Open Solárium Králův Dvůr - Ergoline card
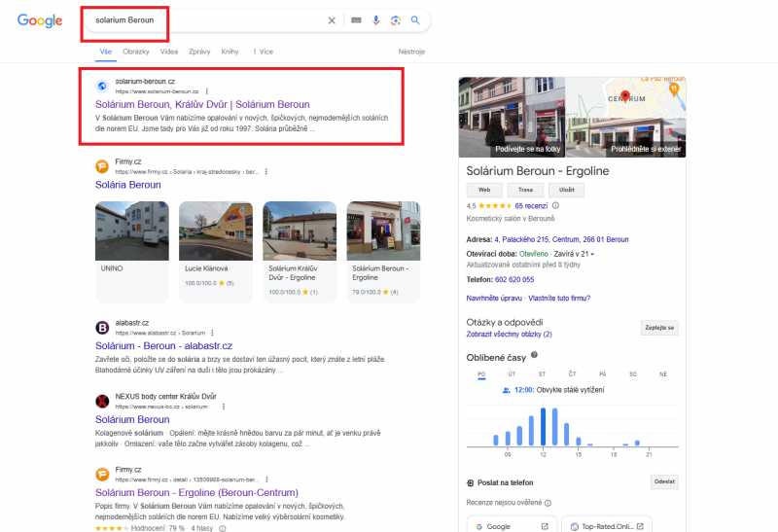Image resolution: width=778 pixels, height=532 pixels. (x=300, y=251)
